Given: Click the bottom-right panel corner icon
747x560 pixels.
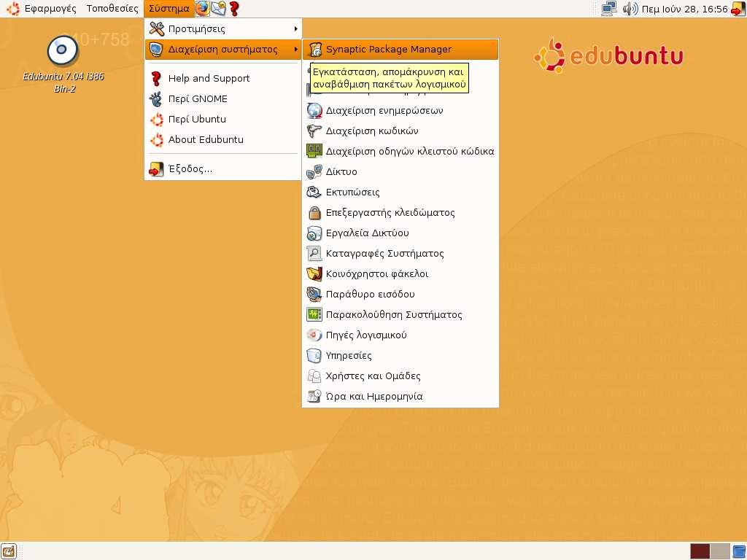Looking at the screenshot, I should click(739, 551).
